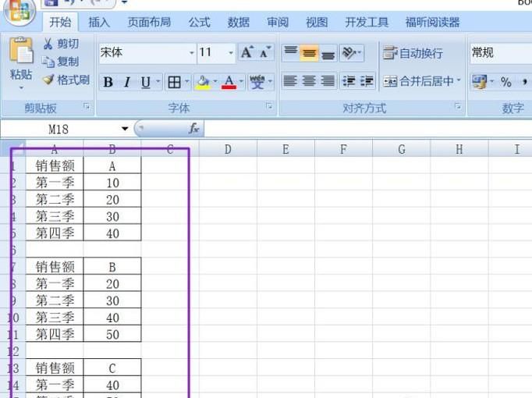Viewport: 532px width, 398px height.
Task: Set middle vertical alignment
Action: [309, 52]
